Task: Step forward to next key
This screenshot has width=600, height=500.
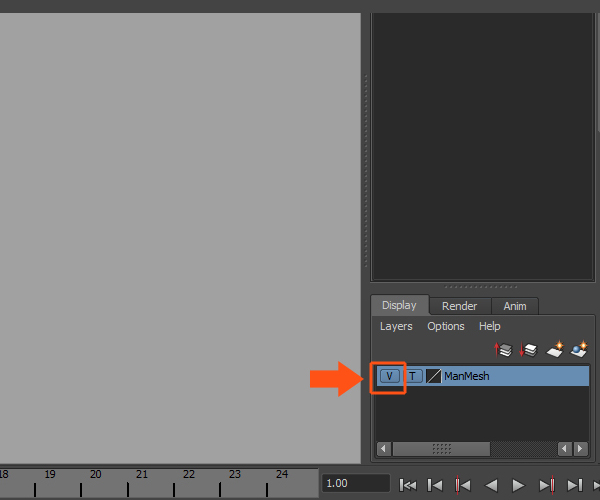Action: coord(547,485)
